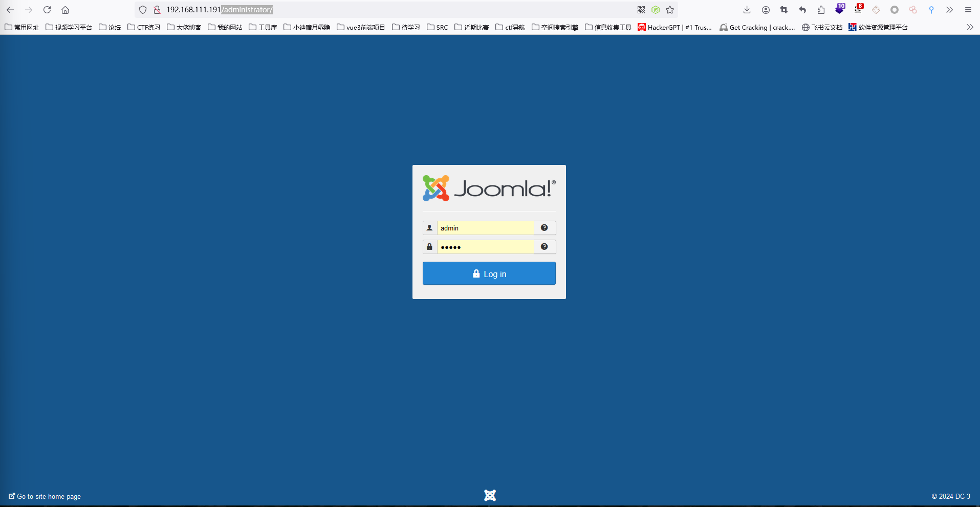The image size is (980, 507).
Task: Click the Joomla logo icon in footer
Action: (490, 495)
